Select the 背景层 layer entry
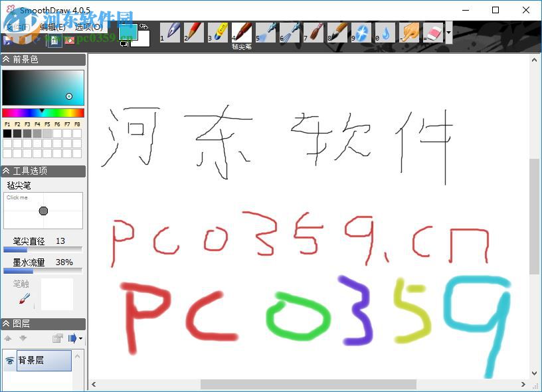 [x=41, y=361]
